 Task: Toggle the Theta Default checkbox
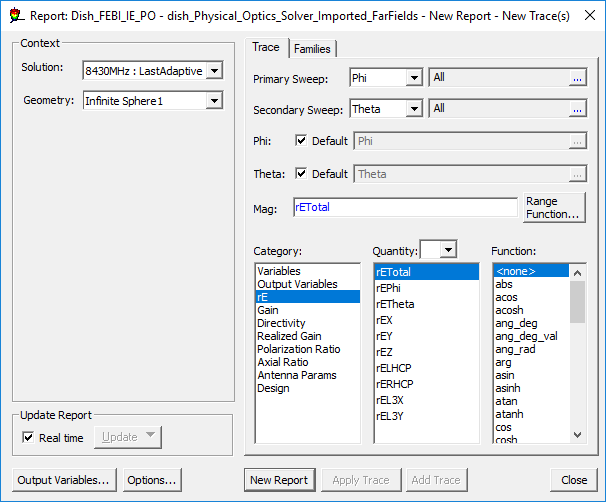pyautogui.click(x=302, y=173)
